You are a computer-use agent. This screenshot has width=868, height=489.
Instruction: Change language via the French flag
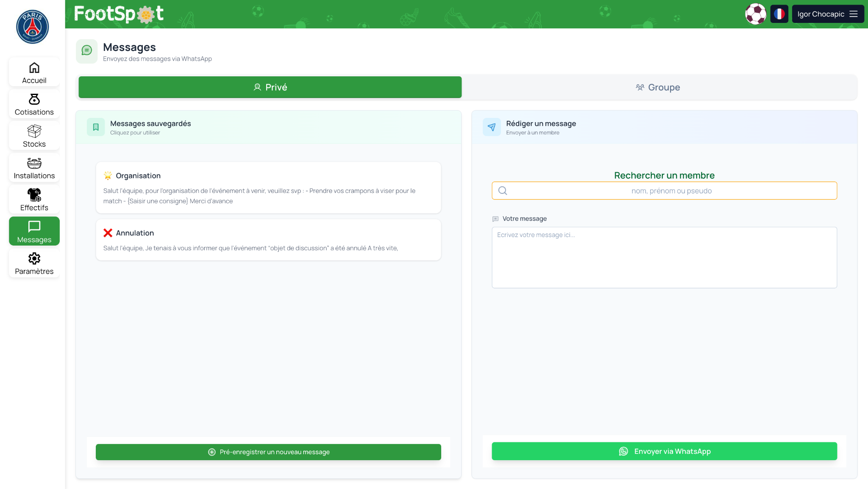[779, 14]
